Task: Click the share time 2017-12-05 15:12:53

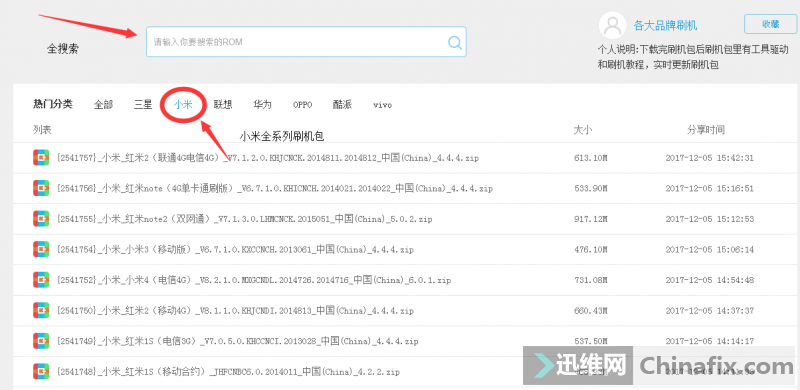Action: [x=710, y=220]
